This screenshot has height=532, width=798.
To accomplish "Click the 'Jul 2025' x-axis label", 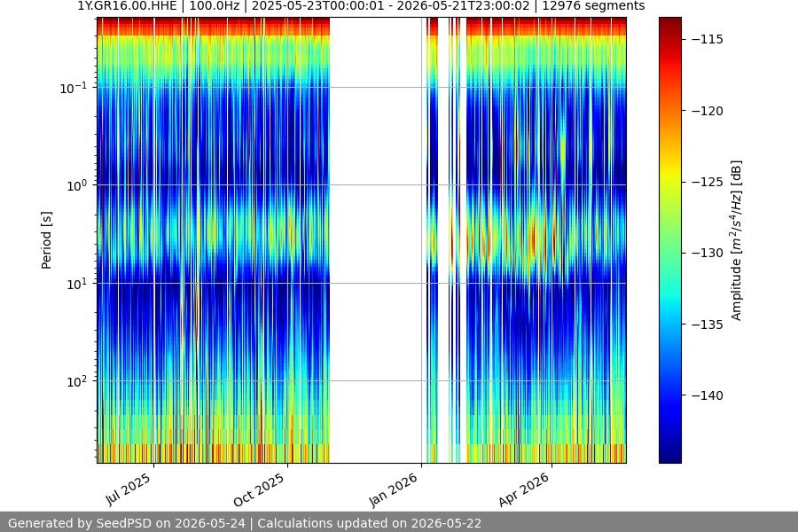I will (x=129, y=489).
